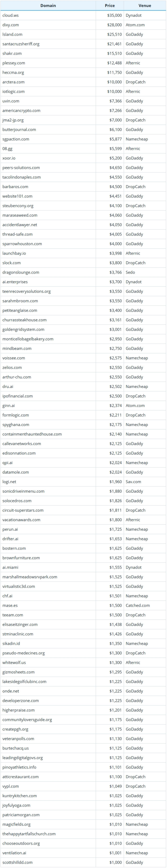Sort the table by Domain column header
The width and height of the screenshot is (167, 868).
48,6
